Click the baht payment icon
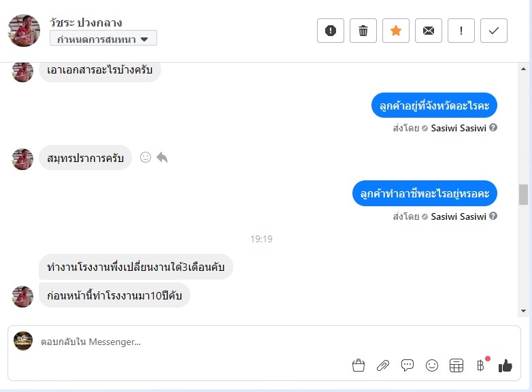This screenshot has width=532, height=392. click(481, 365)
